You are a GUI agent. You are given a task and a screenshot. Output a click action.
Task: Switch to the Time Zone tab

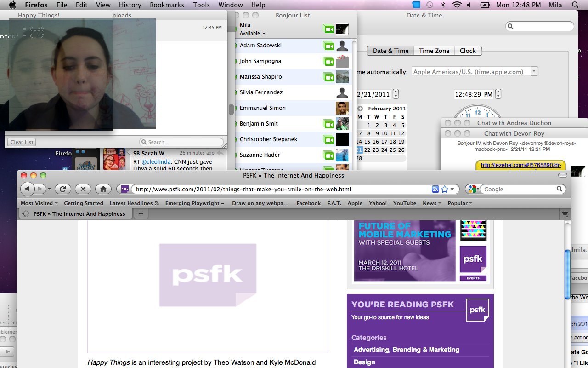(434, 51)
